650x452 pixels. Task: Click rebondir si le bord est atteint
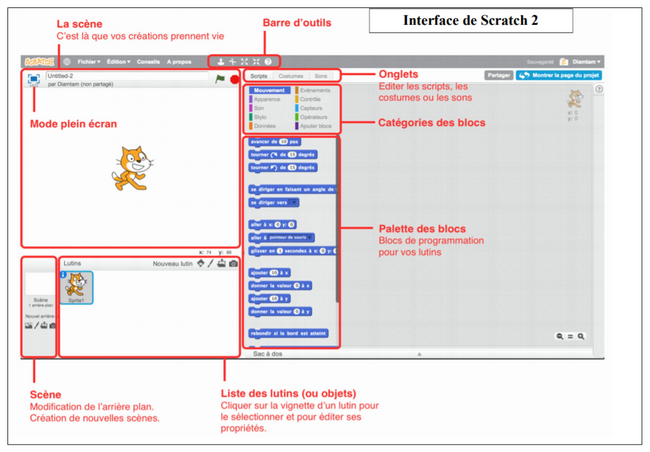(289, 333)
